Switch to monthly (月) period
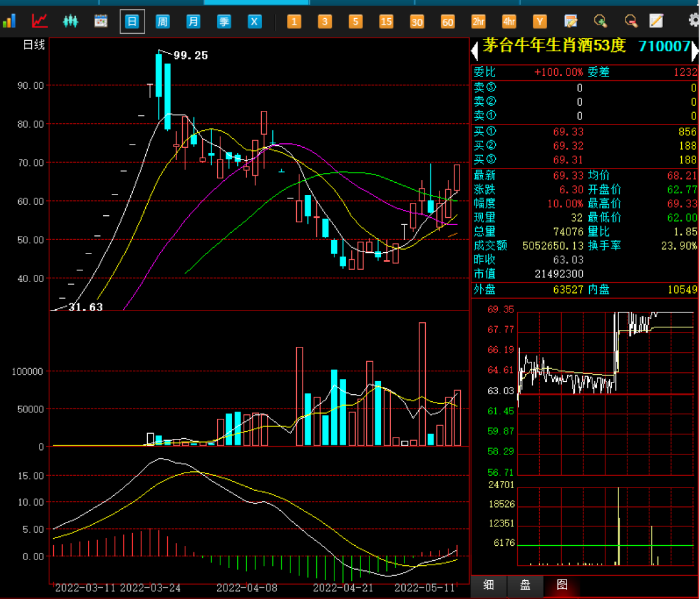 193,21
